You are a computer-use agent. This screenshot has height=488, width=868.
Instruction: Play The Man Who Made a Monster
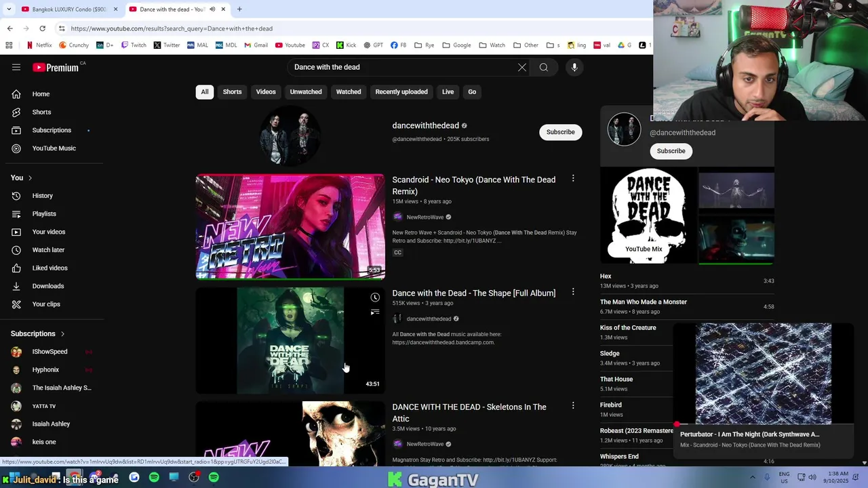point(687,306)
